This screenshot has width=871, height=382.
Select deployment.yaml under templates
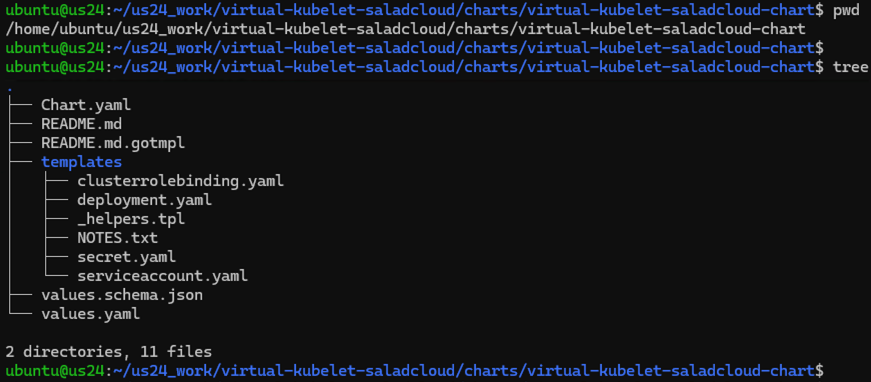coord(144,200)
